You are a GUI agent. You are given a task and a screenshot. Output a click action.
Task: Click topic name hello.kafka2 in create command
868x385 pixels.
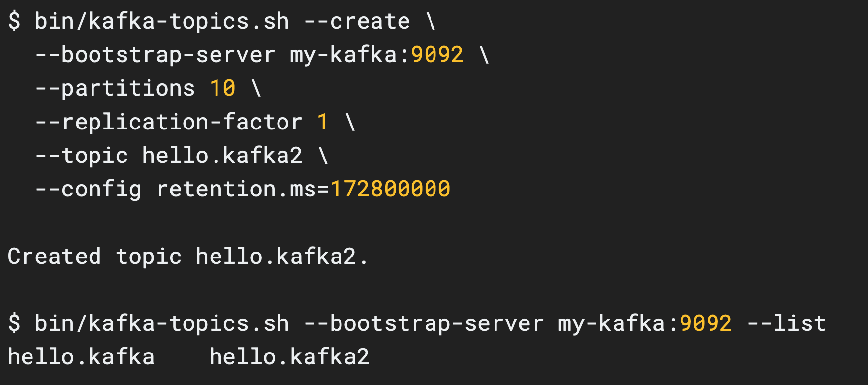[x=222, y=155]
